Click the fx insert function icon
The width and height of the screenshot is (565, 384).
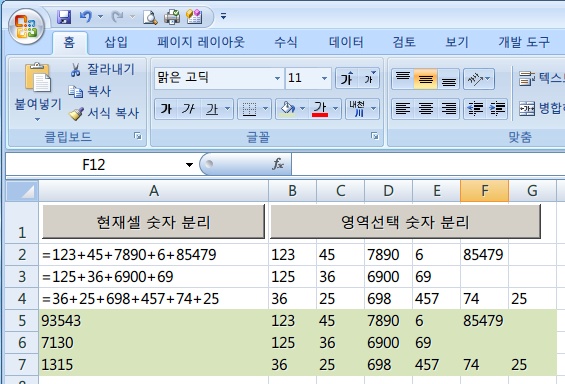coord(277,165)
